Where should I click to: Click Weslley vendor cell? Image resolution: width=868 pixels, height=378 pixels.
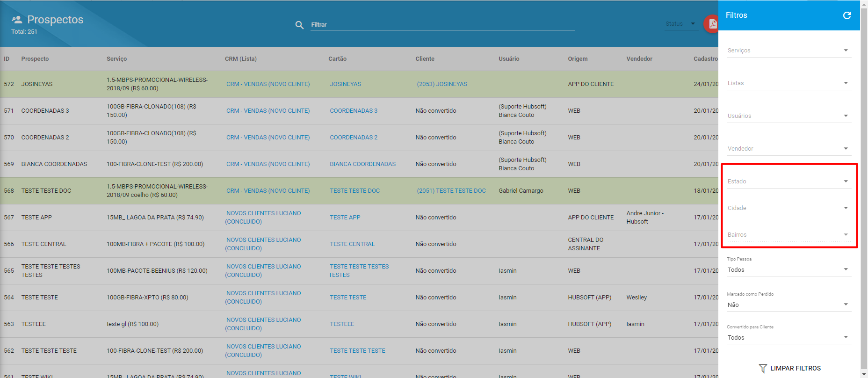click(x=637, y=298)
